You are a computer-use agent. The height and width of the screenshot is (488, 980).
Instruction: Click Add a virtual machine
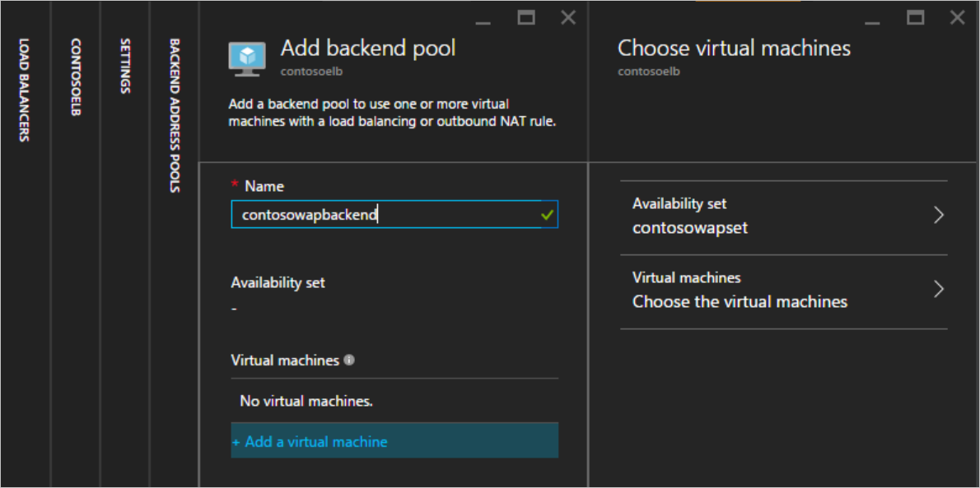point(394,441)
